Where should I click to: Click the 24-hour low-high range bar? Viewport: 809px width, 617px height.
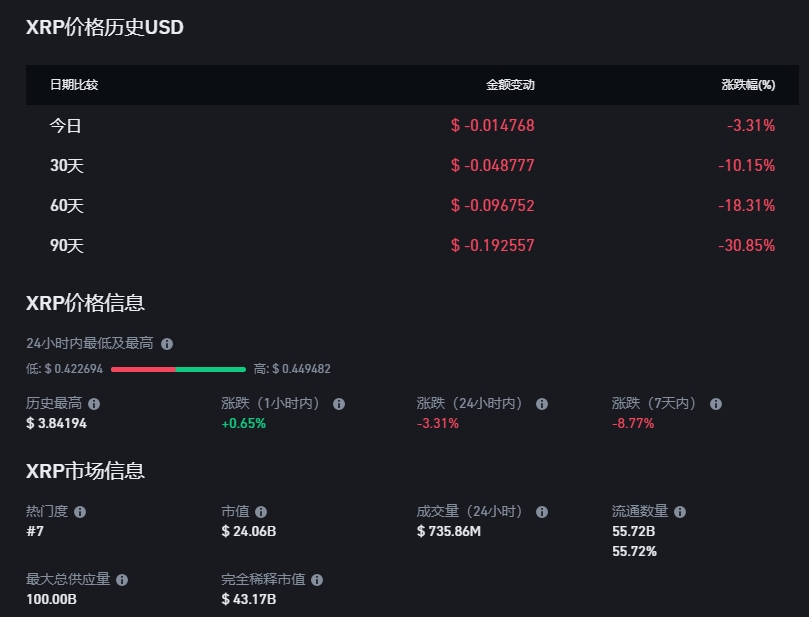(178, 369)
